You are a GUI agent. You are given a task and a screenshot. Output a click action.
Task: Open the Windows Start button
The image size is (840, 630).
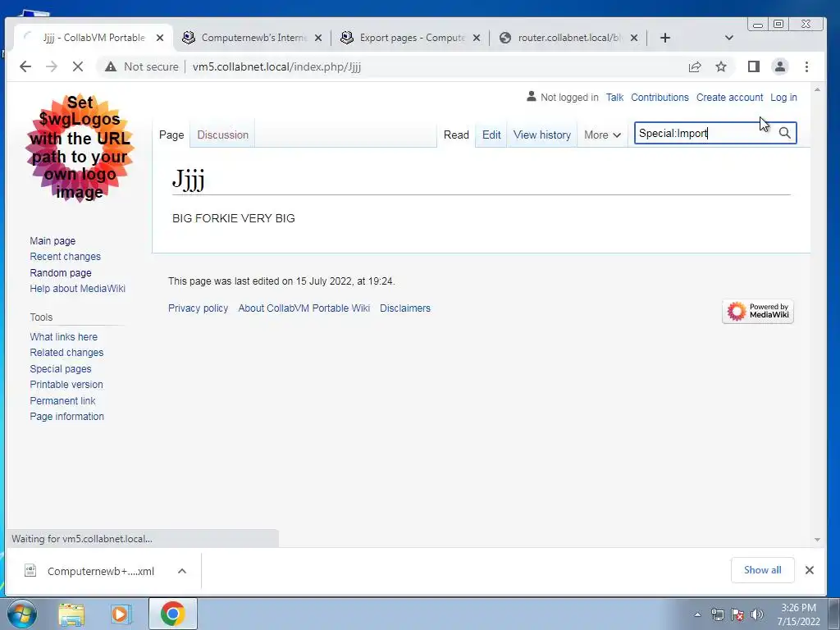(22, 614)
